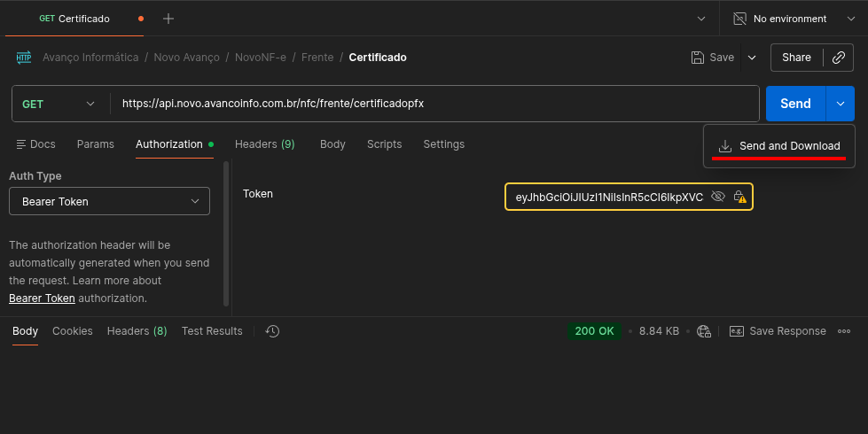Image resolution: width=868 pixels, height=434 pixels.
Task: Switch to the Params tab
Action: coord(95,144)
